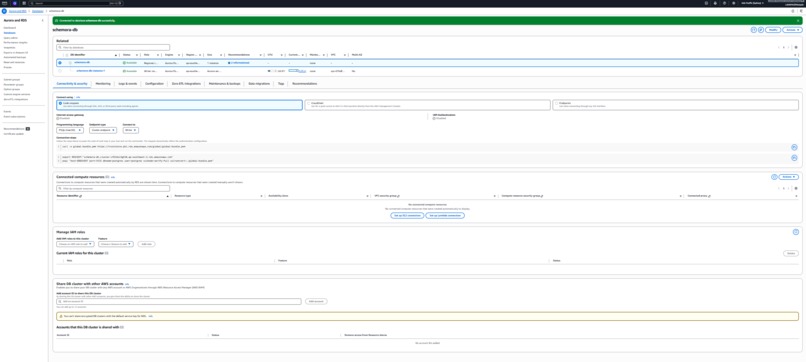Image resolution: width=806 pixels, height=362 pixels.
Task: Open the notifications bell icon
Action: click(x=715, y=3)
